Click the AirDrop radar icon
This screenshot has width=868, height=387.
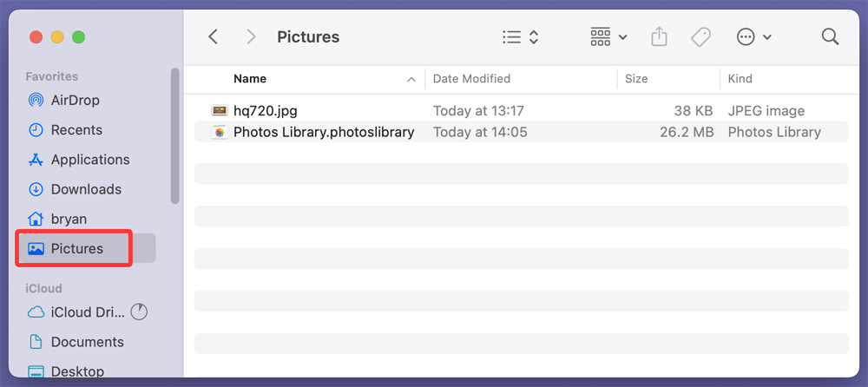click(x=36, y=101)
